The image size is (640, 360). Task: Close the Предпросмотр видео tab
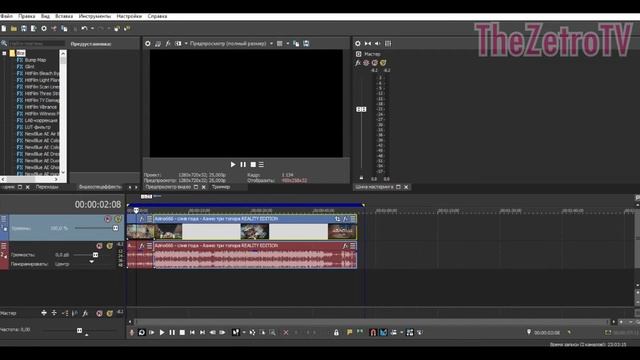click(x=204, y=187)
